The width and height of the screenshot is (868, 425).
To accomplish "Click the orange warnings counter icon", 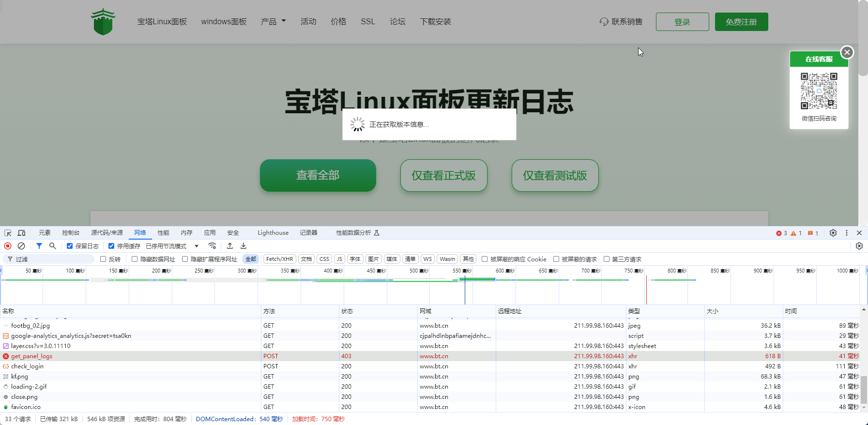I will pyautogui.click(x=793, y=233).
